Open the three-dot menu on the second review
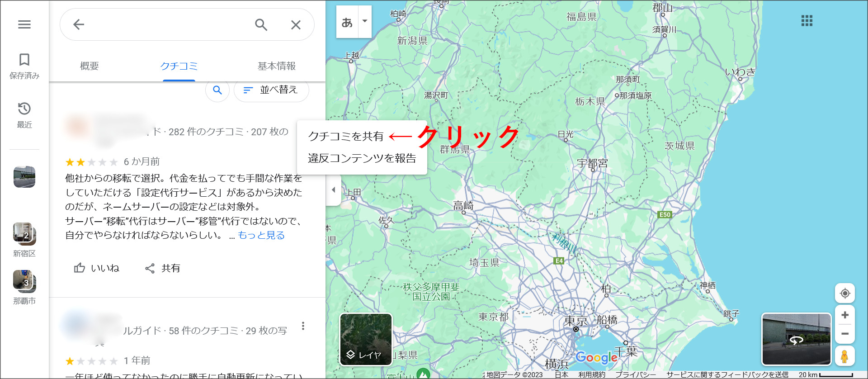 pos(303,326)
